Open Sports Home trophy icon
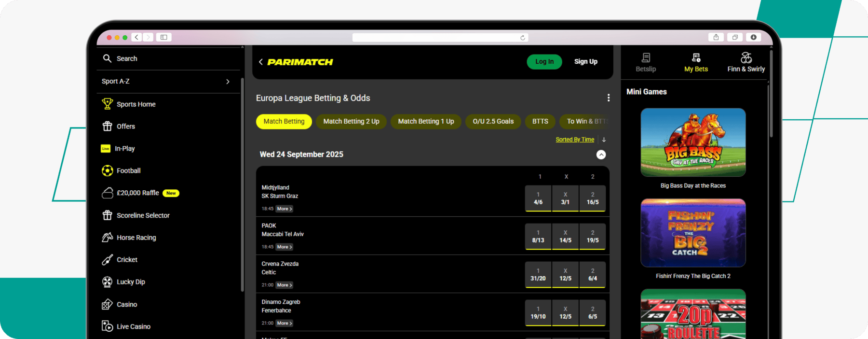 pos(107,104)
